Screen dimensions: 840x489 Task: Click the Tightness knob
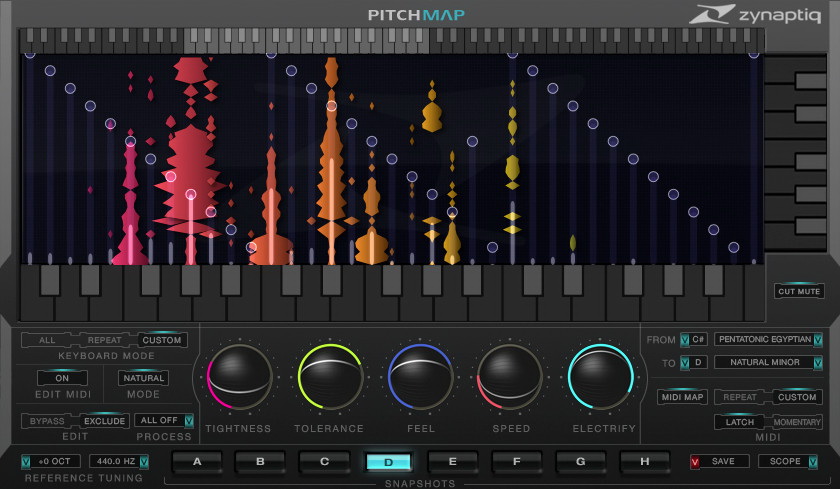(x=238, y=378)
